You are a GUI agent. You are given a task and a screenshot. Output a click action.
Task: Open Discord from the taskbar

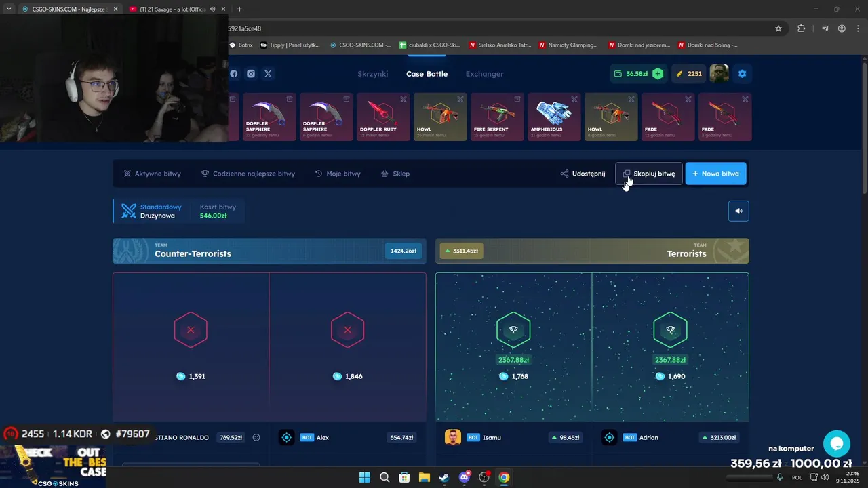464,477
